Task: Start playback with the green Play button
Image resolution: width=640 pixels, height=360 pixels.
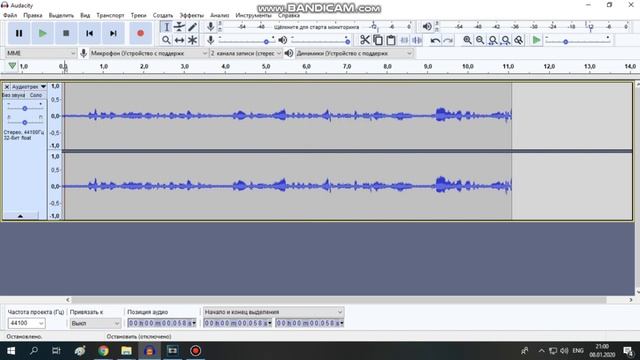Action: click(x=42, y=33)
